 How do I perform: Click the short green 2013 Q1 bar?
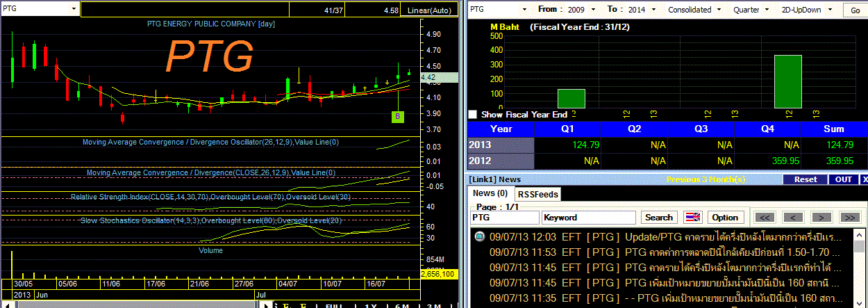tap(571, 99)
